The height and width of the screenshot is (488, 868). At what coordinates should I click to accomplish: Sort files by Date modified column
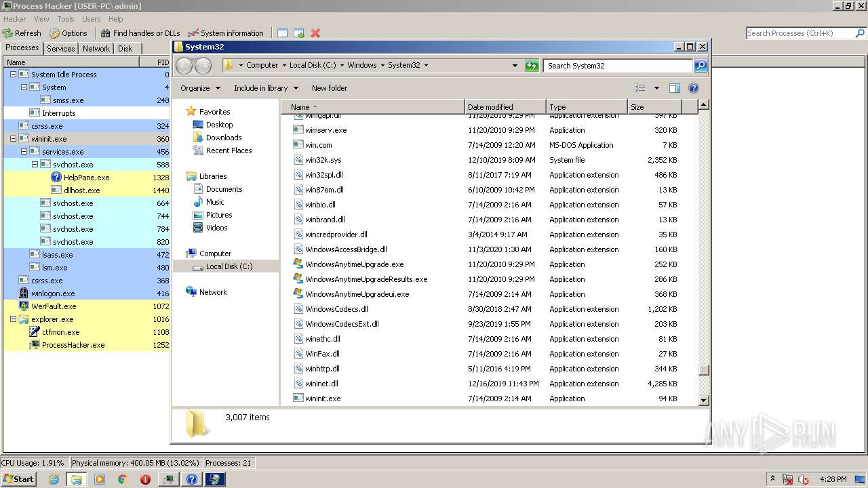click(x=505, y=107)
